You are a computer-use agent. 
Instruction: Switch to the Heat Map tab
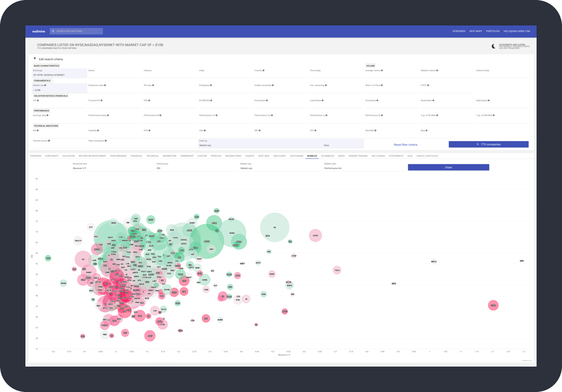(x=264, y=156)
